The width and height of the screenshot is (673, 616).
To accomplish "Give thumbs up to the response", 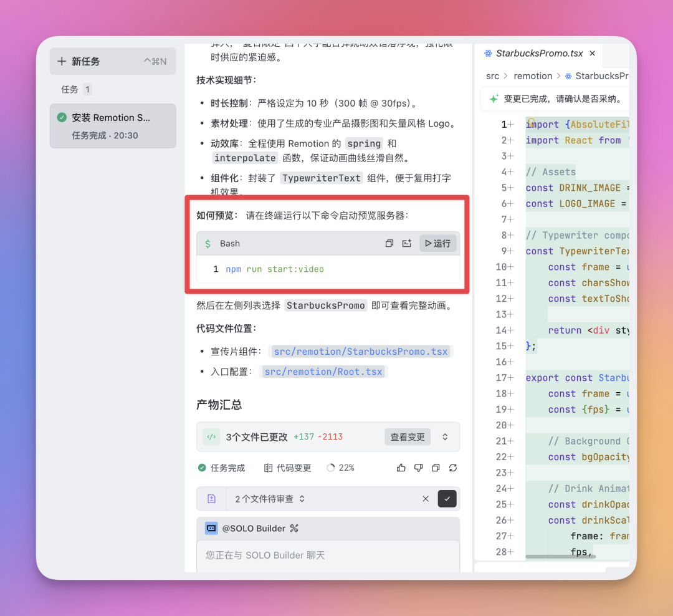I will 401,468.
